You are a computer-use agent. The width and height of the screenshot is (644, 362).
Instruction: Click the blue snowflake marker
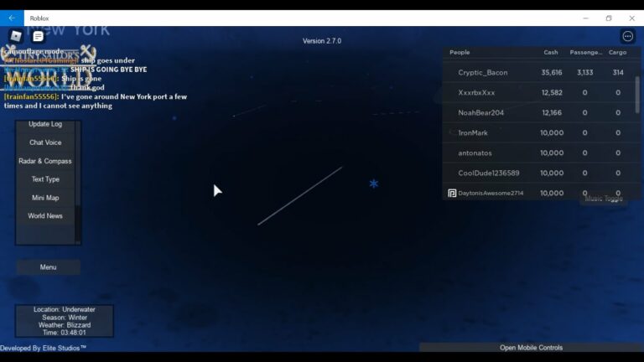(x=374, y=184)
